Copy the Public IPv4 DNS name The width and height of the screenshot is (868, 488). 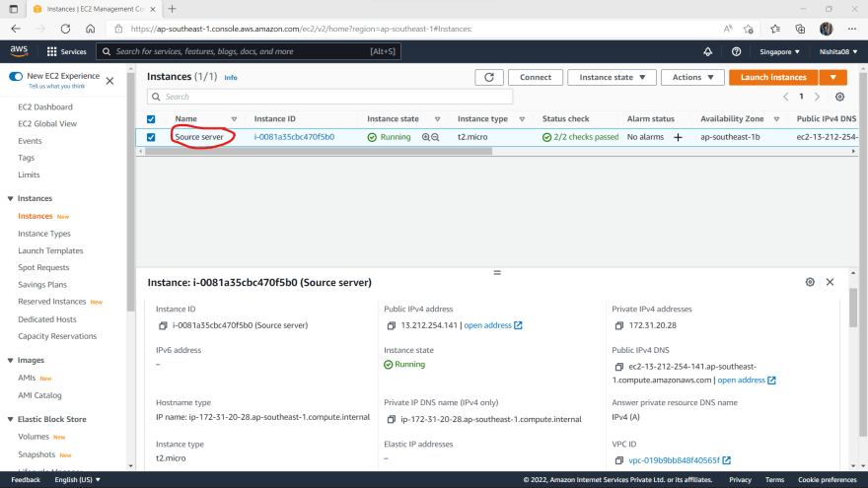click(618, 367)
